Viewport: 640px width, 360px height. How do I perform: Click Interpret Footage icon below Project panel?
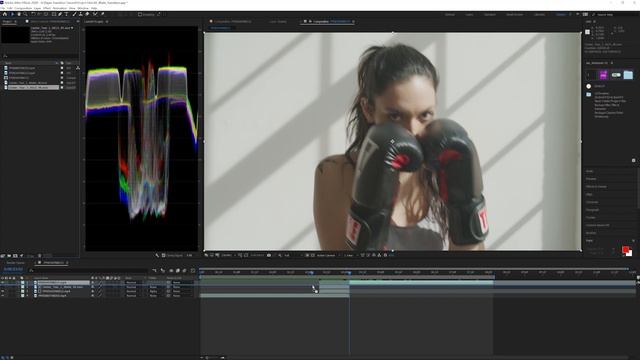coord(3,256)
